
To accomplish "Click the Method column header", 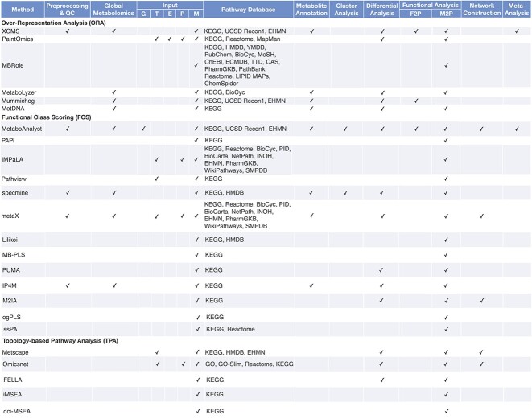I will [23, 10].
